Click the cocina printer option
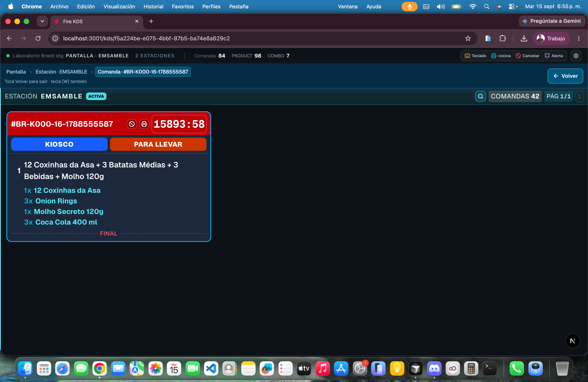The width and height of the screenshot is (588, 382). pos(501,56)
